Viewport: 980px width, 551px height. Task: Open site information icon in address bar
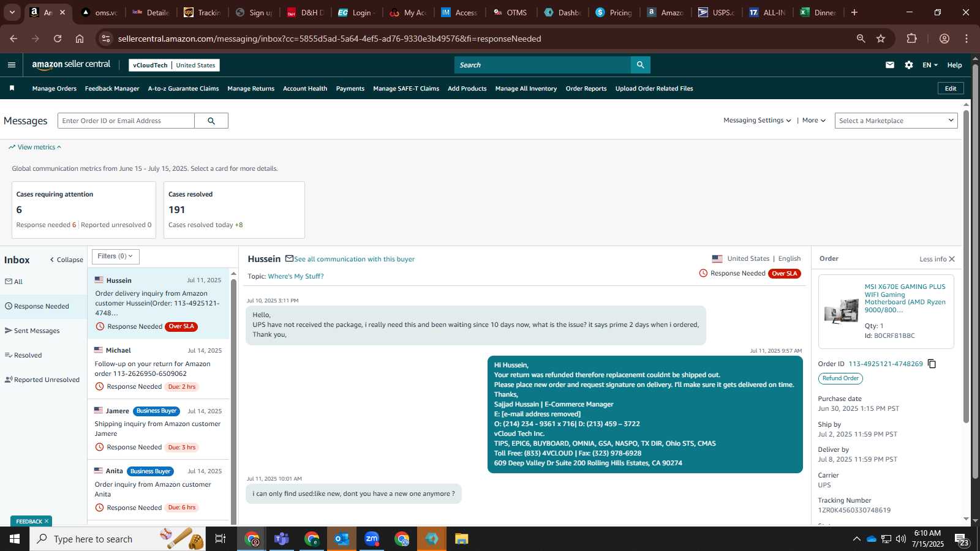pyautogui.click(x=106, y=39)
